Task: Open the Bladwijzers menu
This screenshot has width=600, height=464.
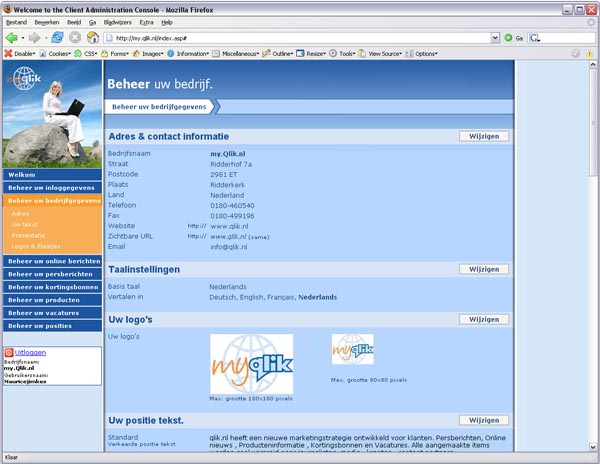Action: [x=117, y=21]
